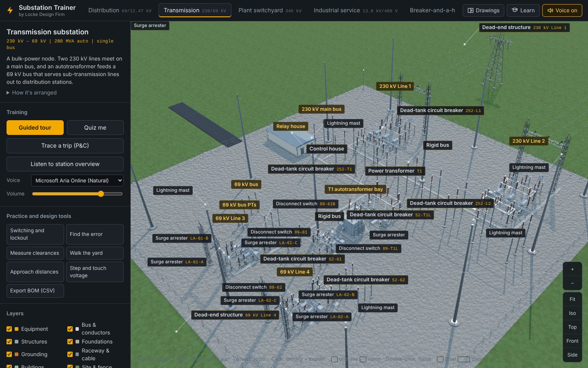Uncheck the Structures layer checkbox
Image resolution: width=588 pixels, height=368 pixels.
9,342
